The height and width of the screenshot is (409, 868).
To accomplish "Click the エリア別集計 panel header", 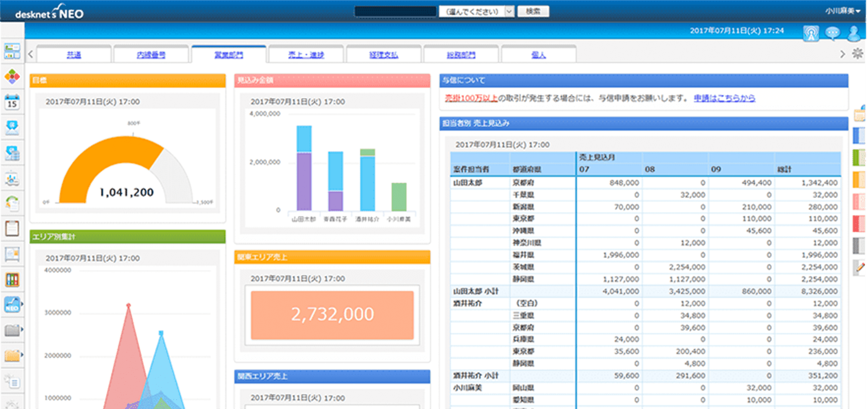I will [x=127, y=236].
